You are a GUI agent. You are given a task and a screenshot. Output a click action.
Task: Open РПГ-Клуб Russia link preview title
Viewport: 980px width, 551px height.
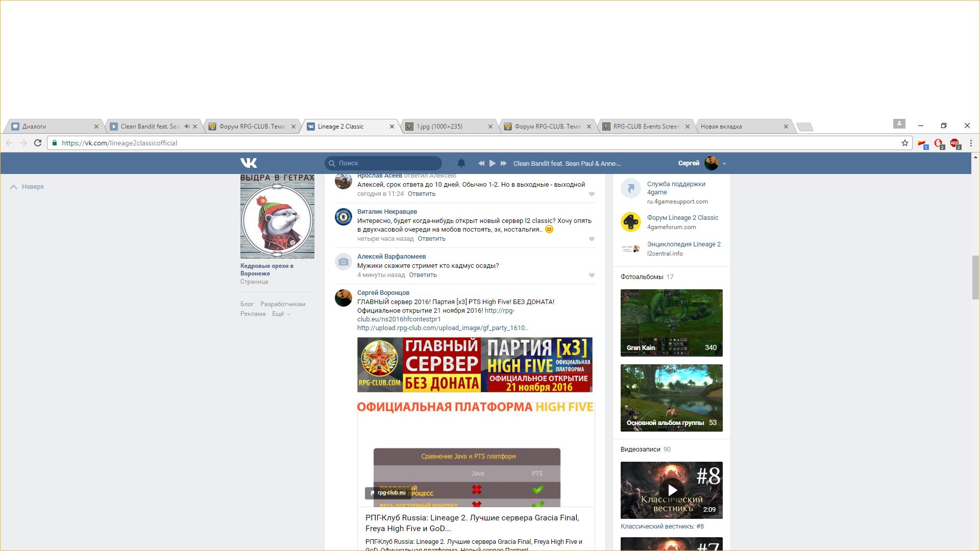click(472, 523)
